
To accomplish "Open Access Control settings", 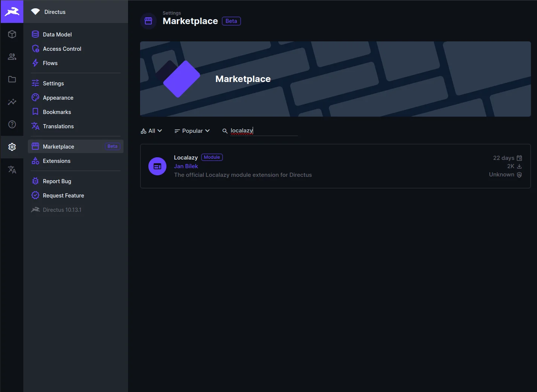I will (62, 49).
